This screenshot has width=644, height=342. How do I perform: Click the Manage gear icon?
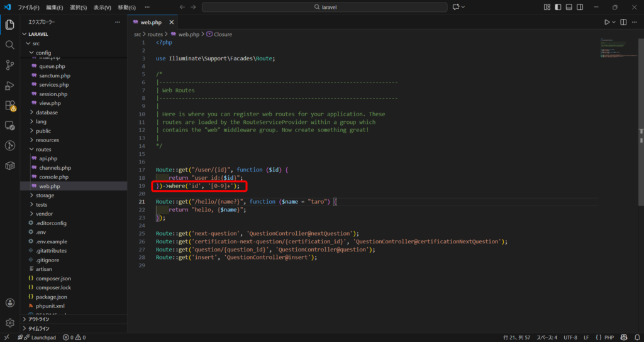pos(10,323)
